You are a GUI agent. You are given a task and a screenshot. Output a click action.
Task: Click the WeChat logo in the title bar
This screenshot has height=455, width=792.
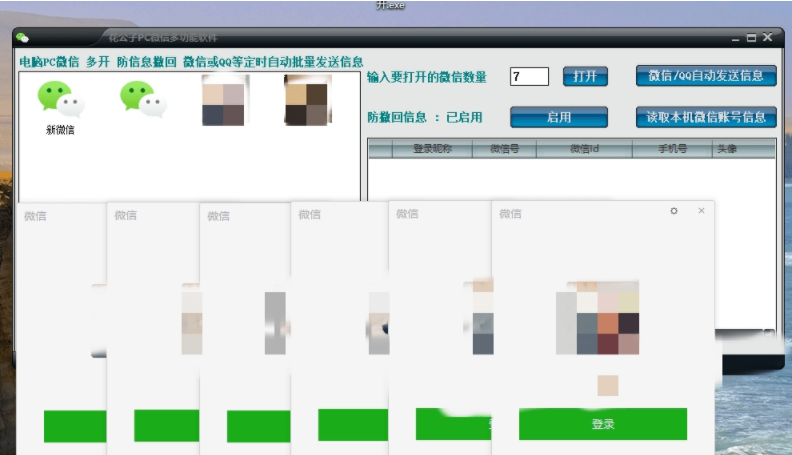[22, 38]
